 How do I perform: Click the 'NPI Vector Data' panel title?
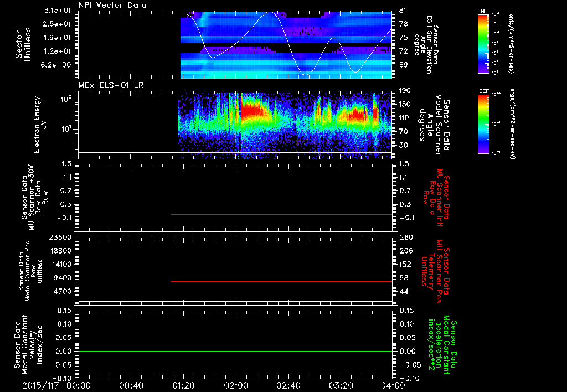click(x=113, y=5)
